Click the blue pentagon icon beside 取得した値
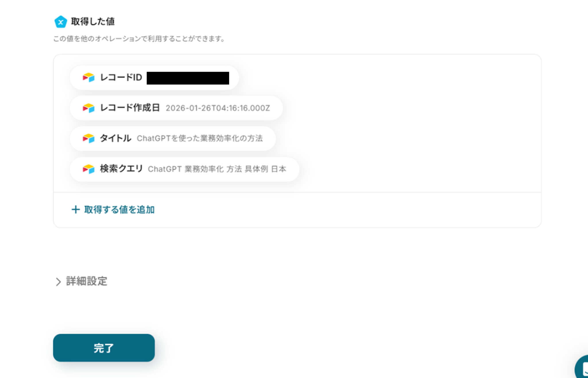The image size is (588, 378). tap(61, 22)
